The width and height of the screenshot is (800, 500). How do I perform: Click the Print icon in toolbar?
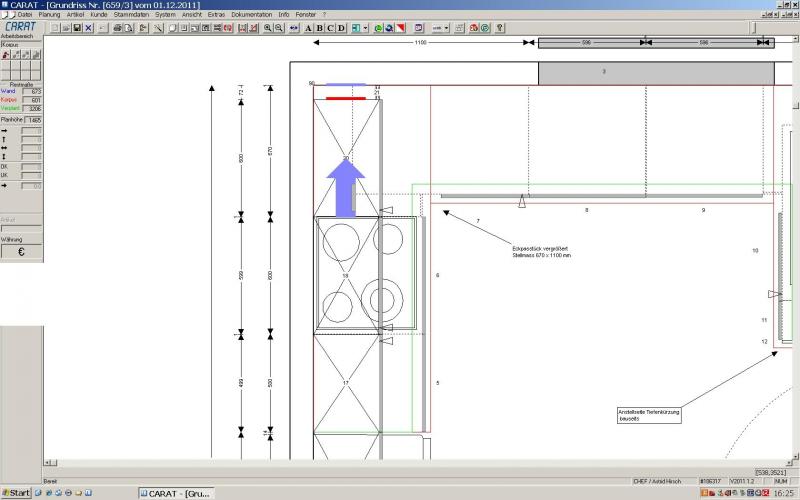117,28
